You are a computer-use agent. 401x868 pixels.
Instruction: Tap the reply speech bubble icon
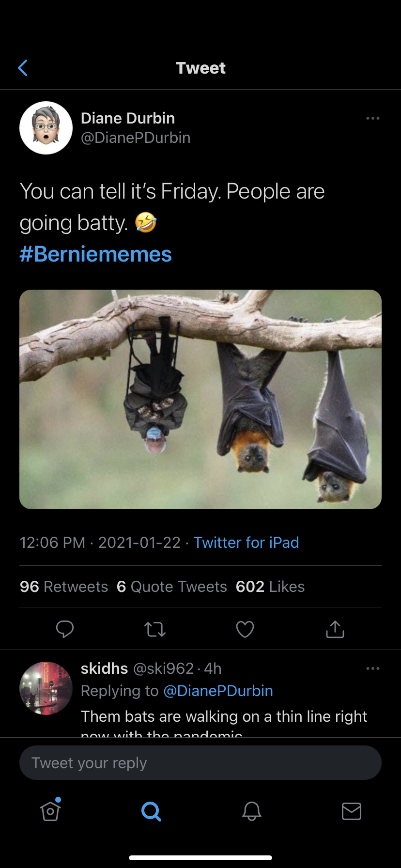pyautogui.click(x=65, y=629)
